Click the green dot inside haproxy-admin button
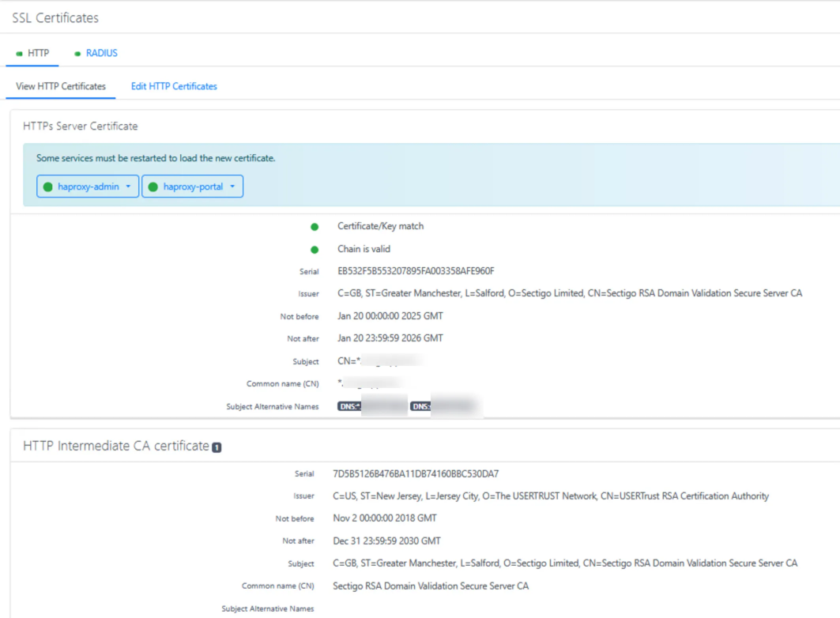Image resolution: width=840 pixels, height=618 pixels. pos(47,187)
